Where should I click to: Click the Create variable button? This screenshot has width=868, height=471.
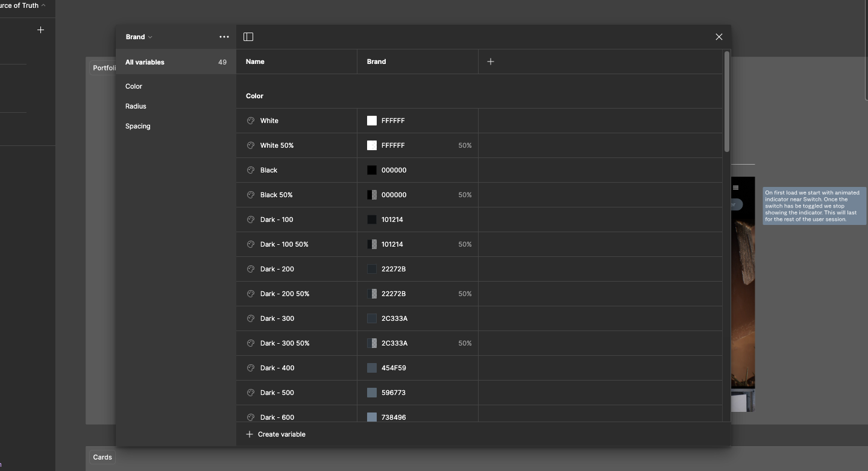276,434
